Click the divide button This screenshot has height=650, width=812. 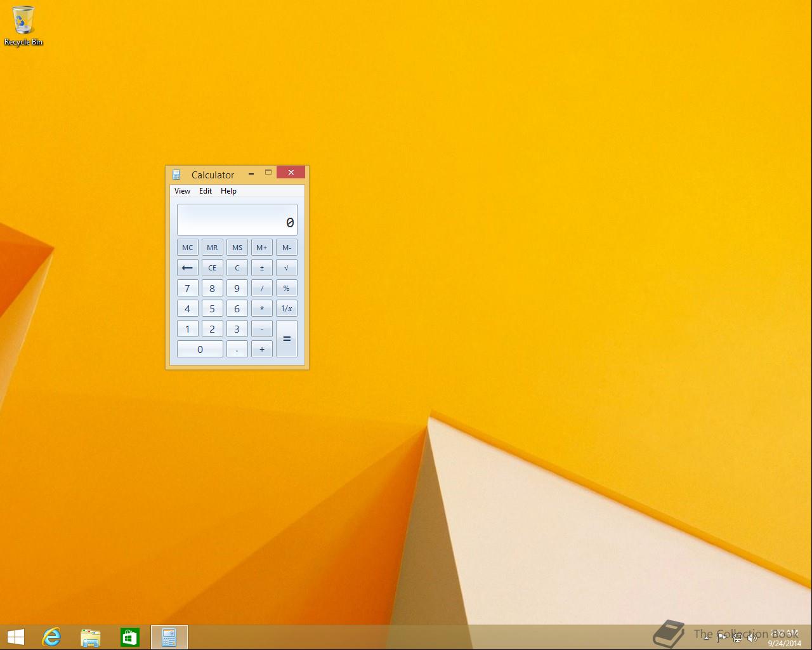262,288
